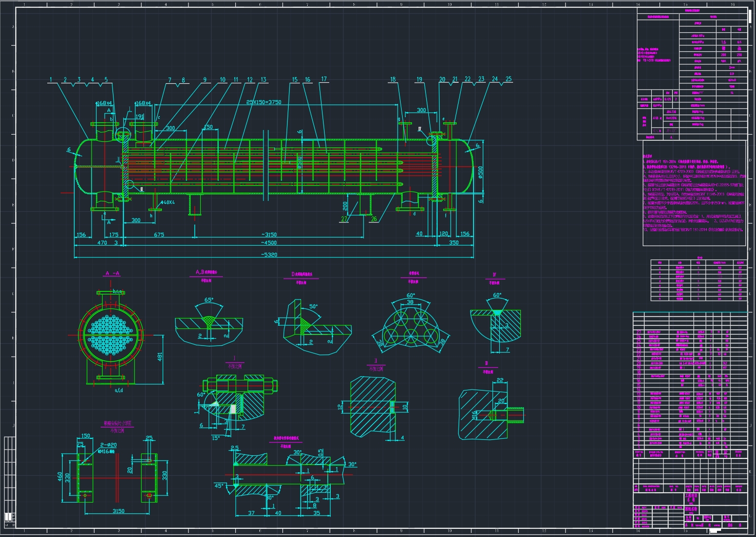The width and height of the screenshot is (756, 537).
Task: Click the 350 dimension at right head
Action: point(453,243)
